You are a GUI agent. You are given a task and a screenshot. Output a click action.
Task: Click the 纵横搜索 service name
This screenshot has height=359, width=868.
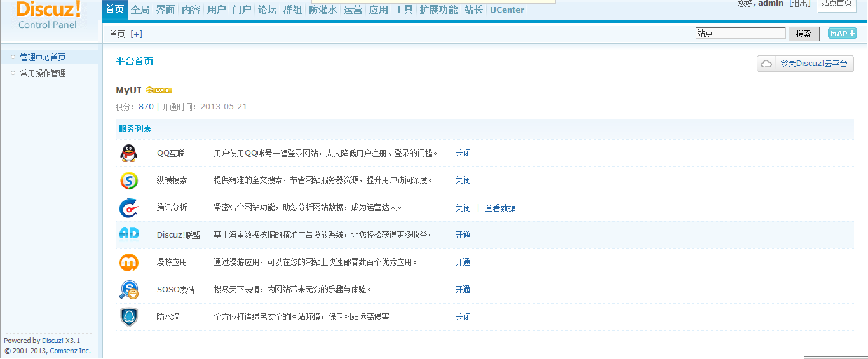(x=172, y=180)
